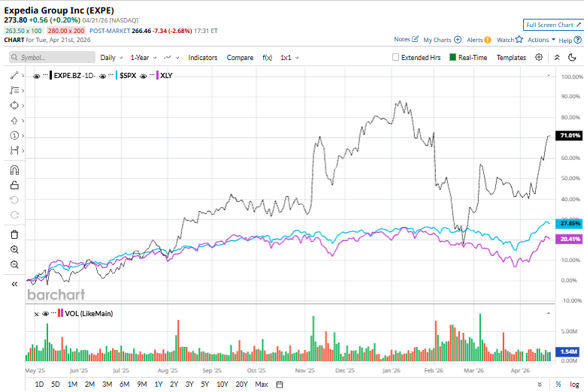Open the Templates menu
Viewport: 584px width, 392px height.
click(511, 58)
